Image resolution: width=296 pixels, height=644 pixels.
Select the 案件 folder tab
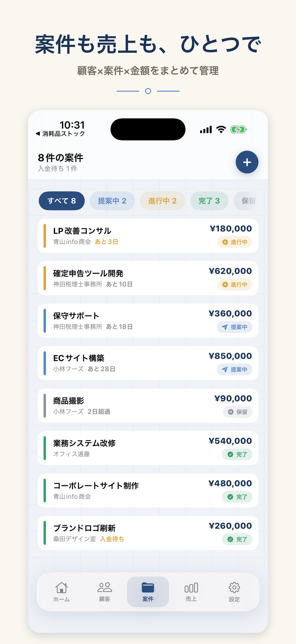pyautogui.click(x=148, y=592)
